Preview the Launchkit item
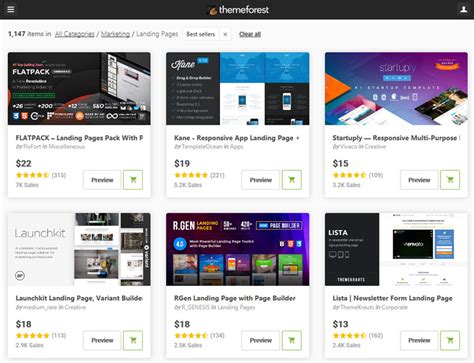Image resolution: width=474 pixels, height=363 pixels. [102, 340]
